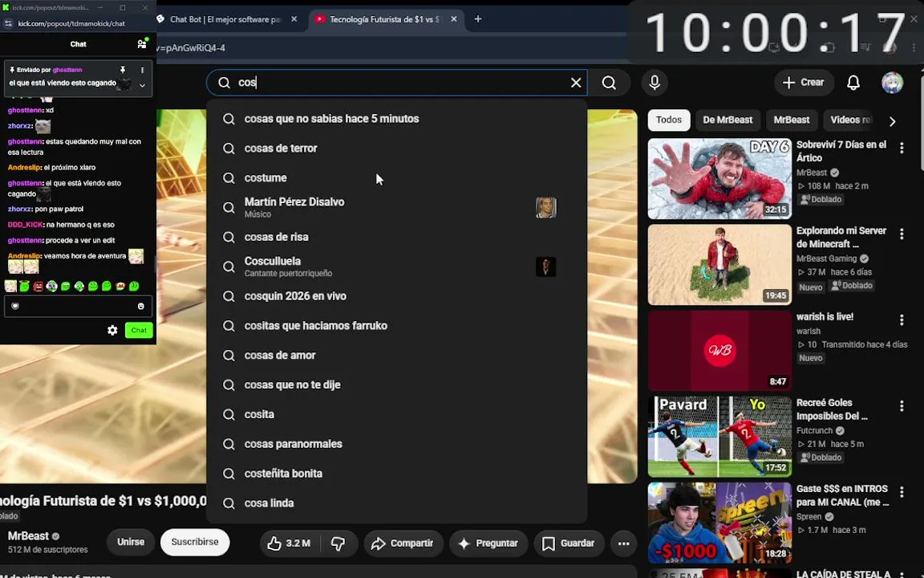Click the Crear button
This screenshot has height=578, width=924.
click(x=803, y=83)
